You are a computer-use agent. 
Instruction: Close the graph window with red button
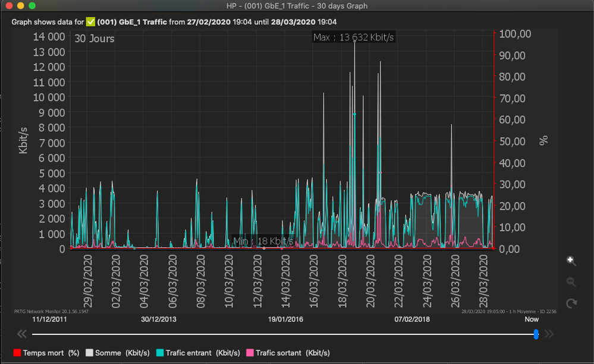tap(9, 6)
